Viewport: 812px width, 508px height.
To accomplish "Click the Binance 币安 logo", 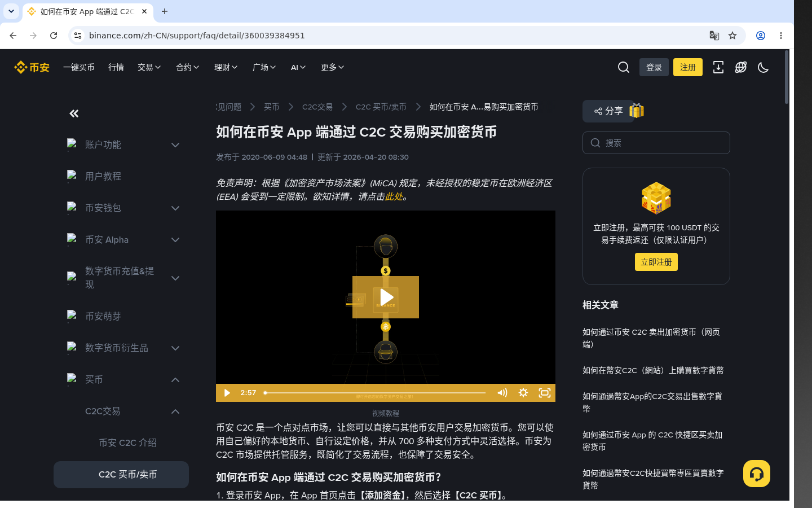I will [32, 67].
